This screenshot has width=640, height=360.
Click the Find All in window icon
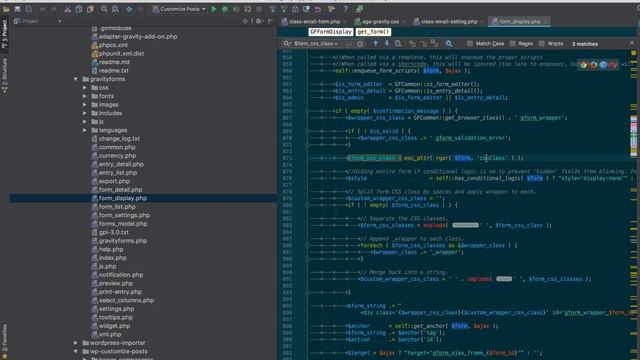coord(398,44)
